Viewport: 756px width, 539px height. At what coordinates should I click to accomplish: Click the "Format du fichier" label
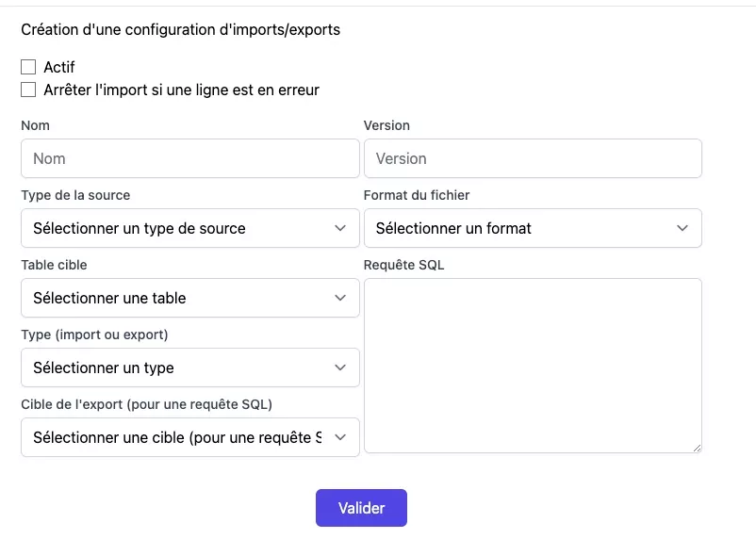point(417,195)
